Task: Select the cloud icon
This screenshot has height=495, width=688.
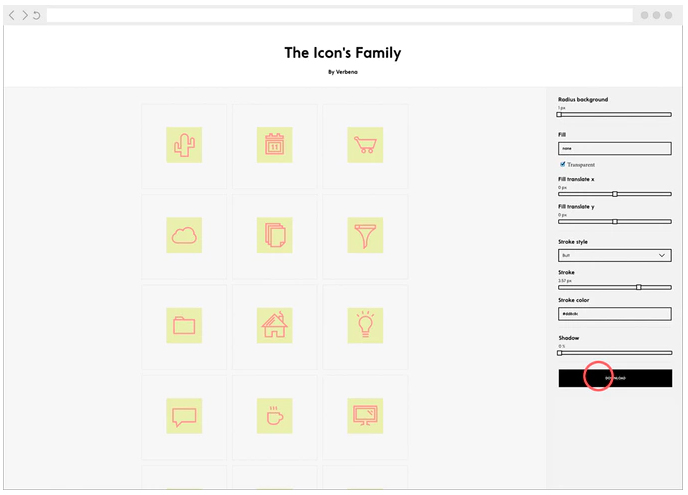Action: pyautogui.click(x=184, y=235)
